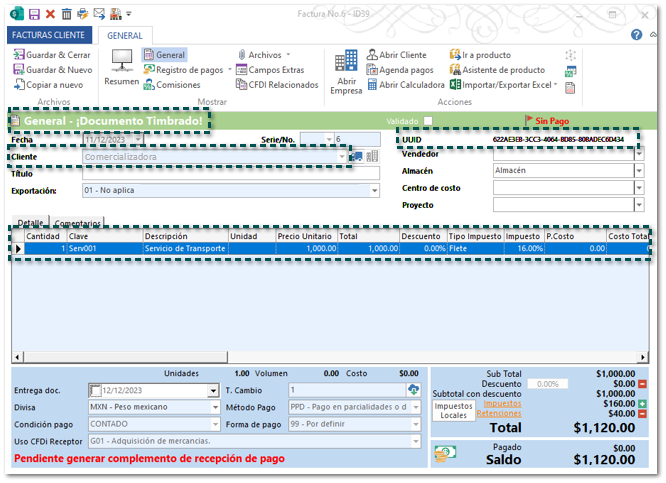Open CFDI Relacionados
666x483 pixels.
click(241, 86)
